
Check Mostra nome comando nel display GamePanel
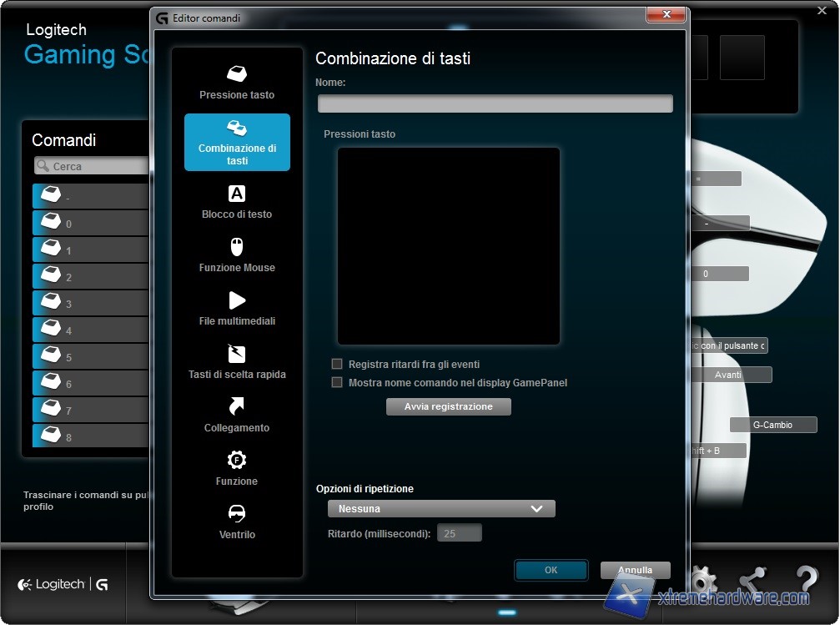click(337, 382)
